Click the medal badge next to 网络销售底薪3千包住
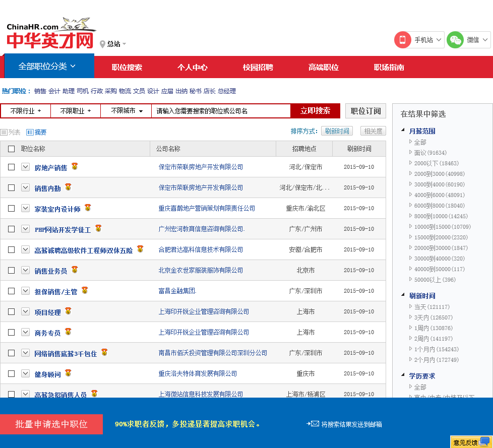Viewport: 493px width, 448px height. pos(104,352)
